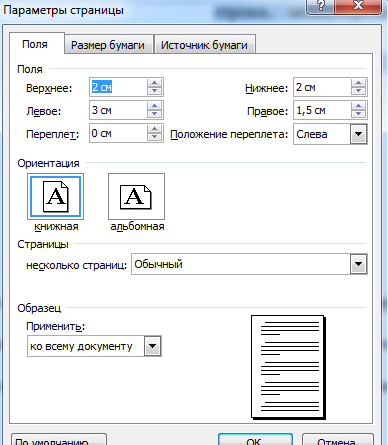Screen dimensions: 388x445
Task: Click the Верхнее: label
Action: point(49,88)
